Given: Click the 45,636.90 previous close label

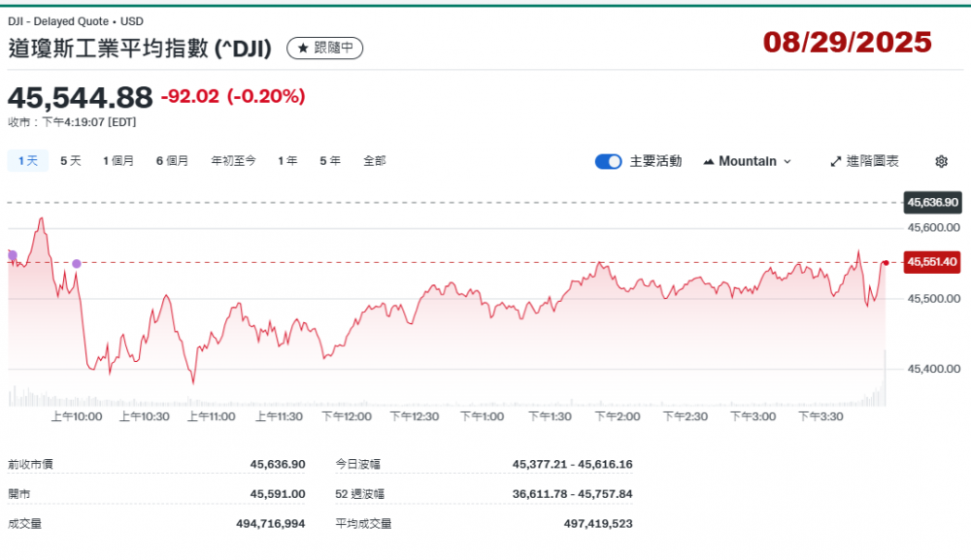Looking at the screenshot, I should [x=931, y=203].
